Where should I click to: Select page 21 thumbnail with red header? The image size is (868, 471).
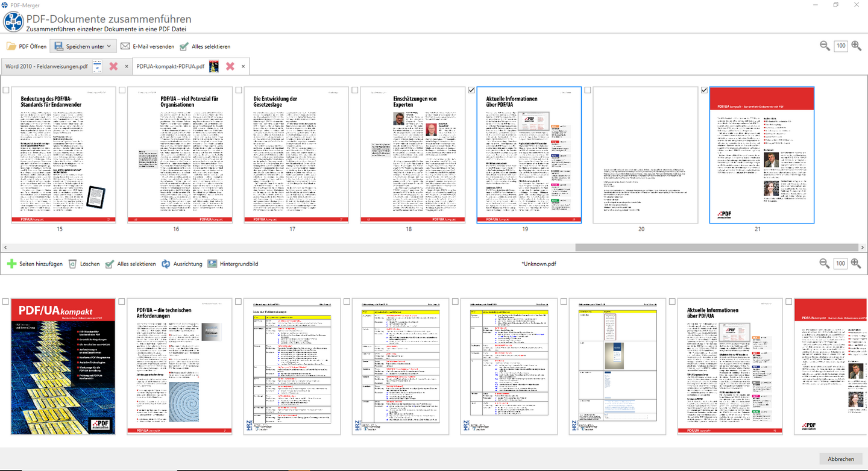[762, 155]
